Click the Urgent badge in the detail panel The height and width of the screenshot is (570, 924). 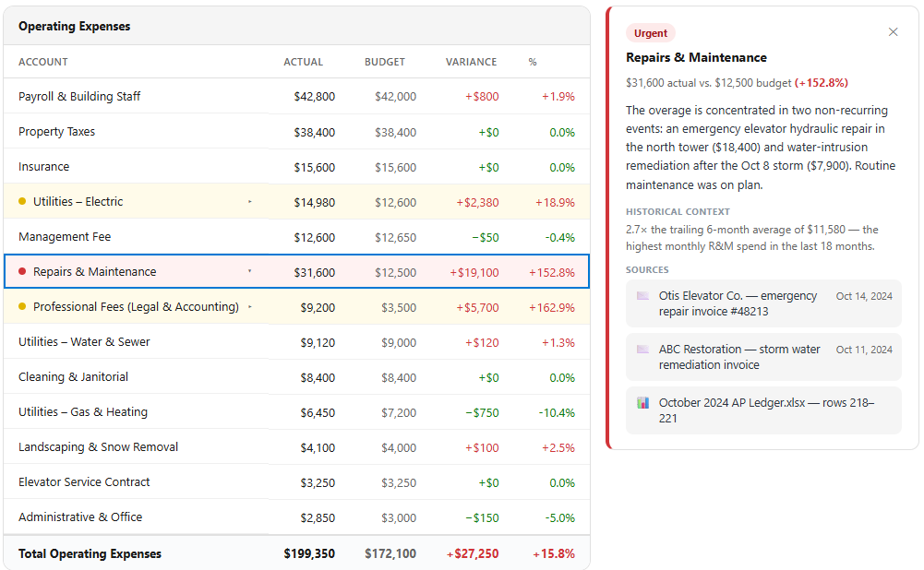(651, 33)
